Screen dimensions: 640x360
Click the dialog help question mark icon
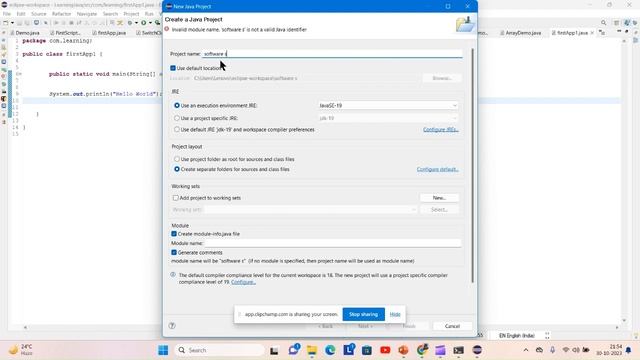click(172, 326)
